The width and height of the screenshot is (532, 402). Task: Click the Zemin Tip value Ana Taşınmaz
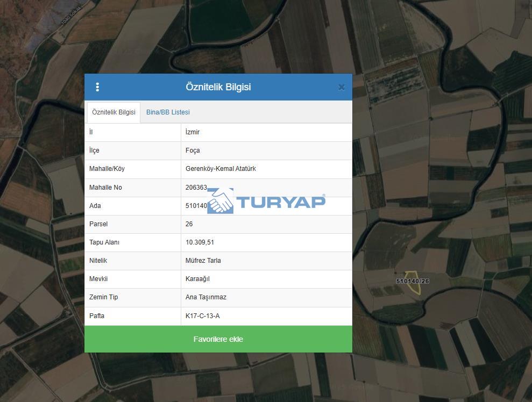(x=205, y=297)
